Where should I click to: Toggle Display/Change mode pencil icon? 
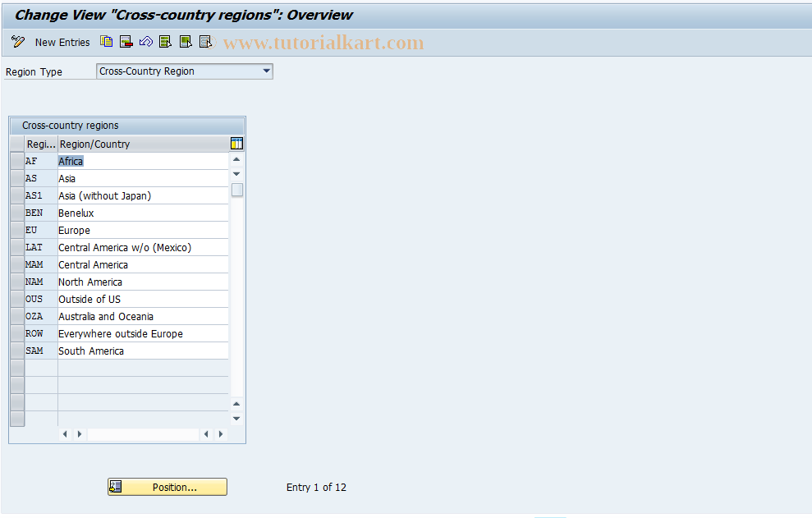click(17, 42)
